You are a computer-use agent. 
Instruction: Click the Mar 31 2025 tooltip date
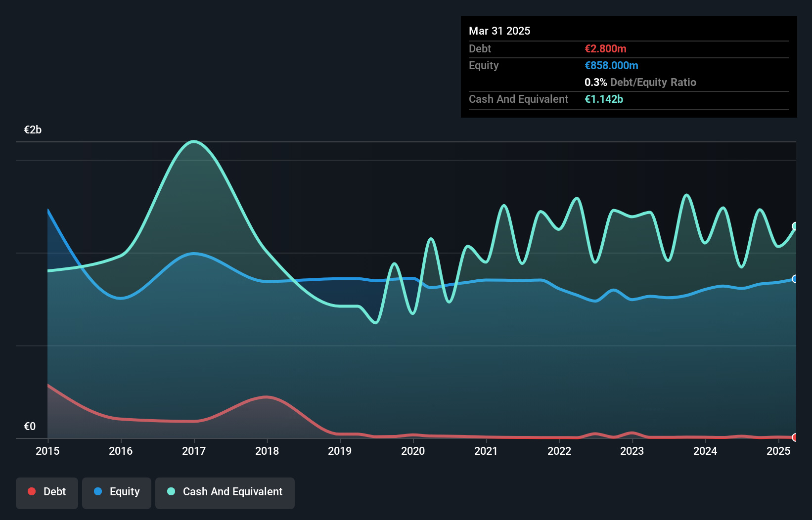[x=499, y=31]
